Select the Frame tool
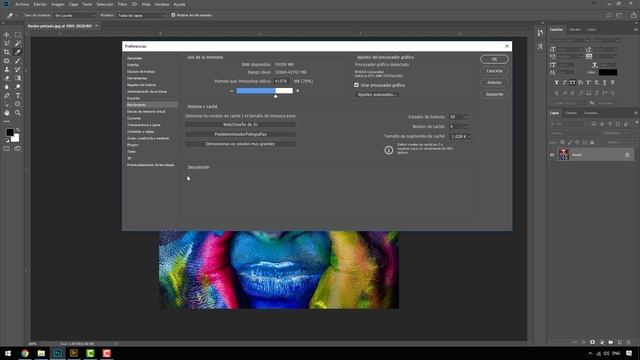 (7, 61)
